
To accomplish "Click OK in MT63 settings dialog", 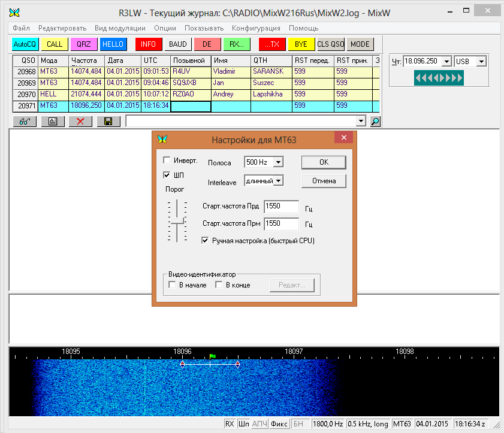I will [324, 162].
